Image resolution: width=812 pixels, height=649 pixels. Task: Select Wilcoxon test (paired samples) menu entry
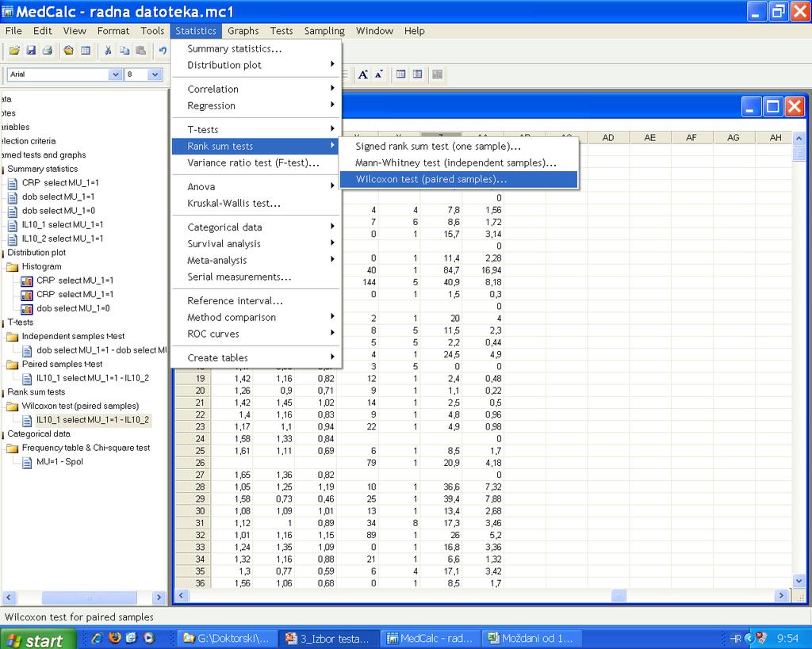[x=458, y=180]
